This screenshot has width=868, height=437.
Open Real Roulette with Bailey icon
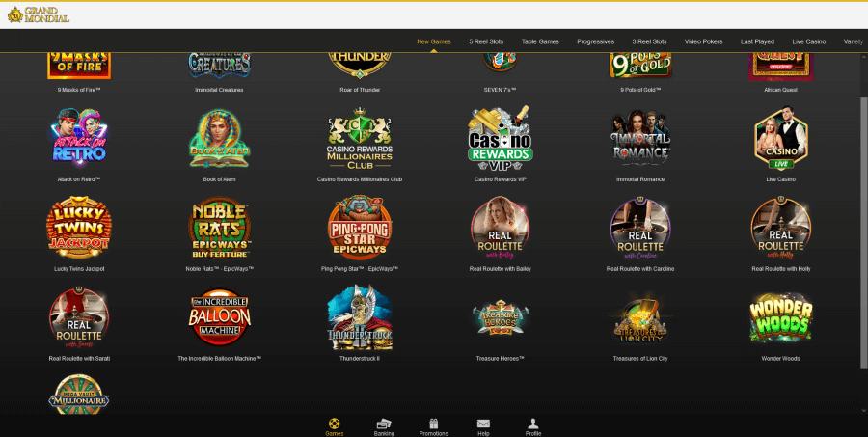pos(500,227)
